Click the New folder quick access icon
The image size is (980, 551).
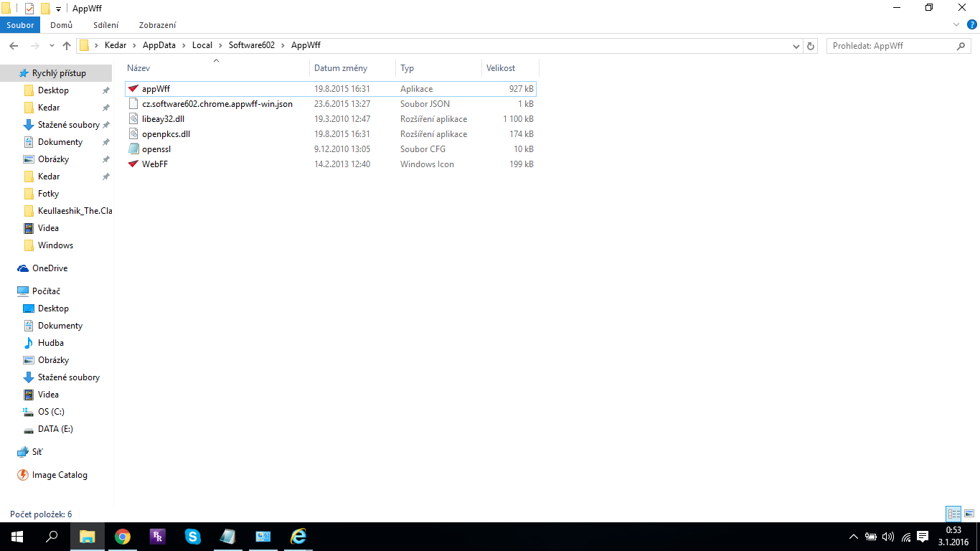(x=45, y=9)
